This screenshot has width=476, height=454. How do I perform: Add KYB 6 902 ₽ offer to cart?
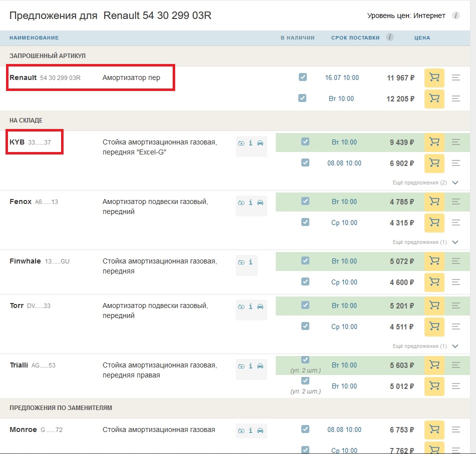(x=434, y=163)
